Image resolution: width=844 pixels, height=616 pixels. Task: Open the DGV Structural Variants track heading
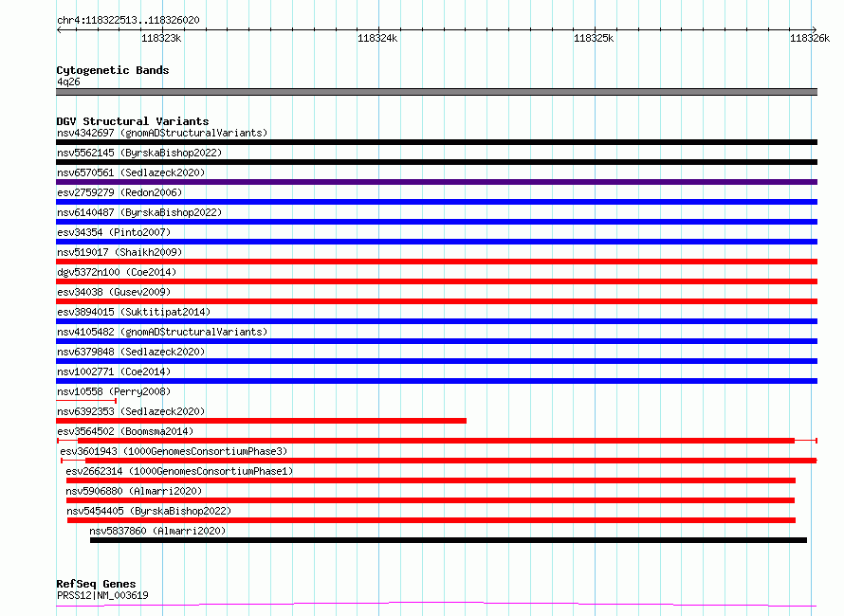(x=133, y=121)
